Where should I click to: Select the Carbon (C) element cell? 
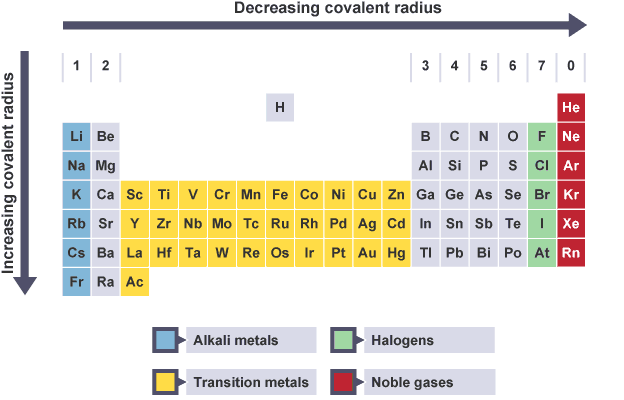454,136
